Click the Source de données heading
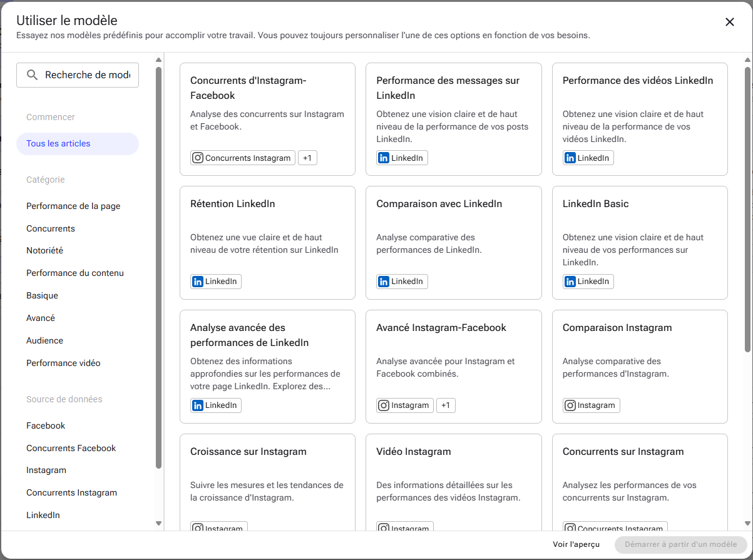Screen dimensions: 753x560 tap(64, 400)
